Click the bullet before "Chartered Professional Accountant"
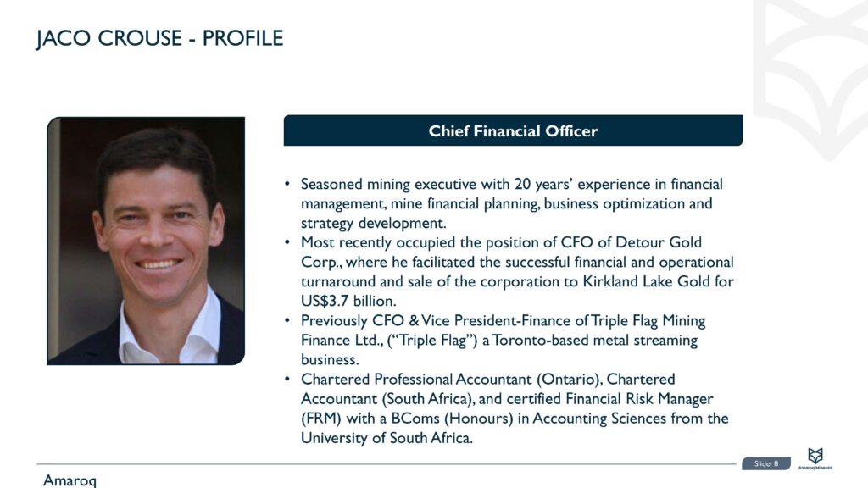This screenshot has height=488, width=868. tap(288, 380)
